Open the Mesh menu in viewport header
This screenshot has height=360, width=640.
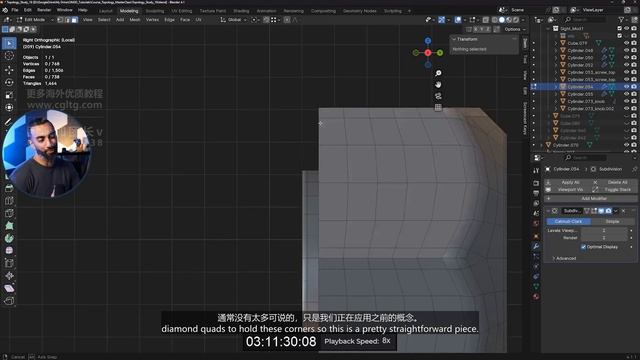tap(135, 20)
